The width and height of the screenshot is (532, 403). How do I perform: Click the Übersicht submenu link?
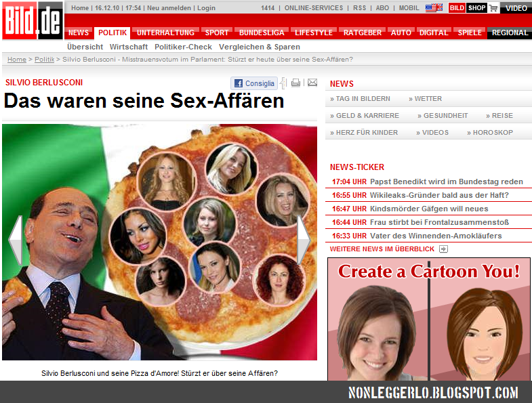point(85,47)
